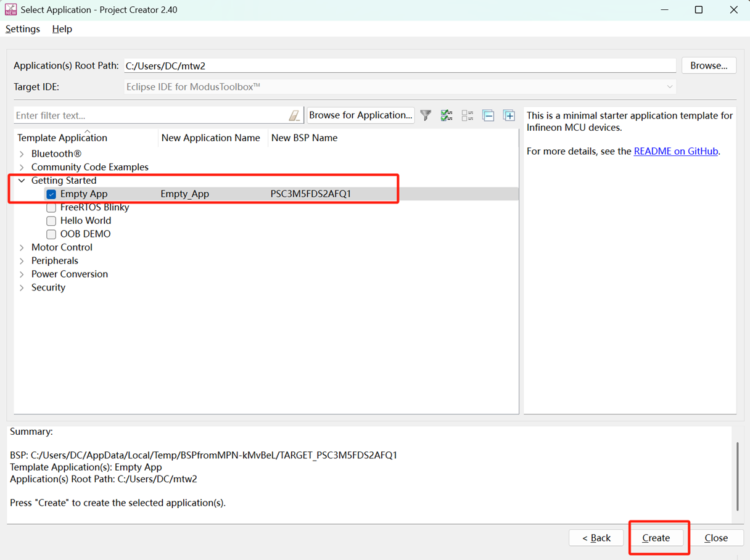Expand all tree items with plus icon
The width and height of the screenshot is (750, 560).
[509, 115]
